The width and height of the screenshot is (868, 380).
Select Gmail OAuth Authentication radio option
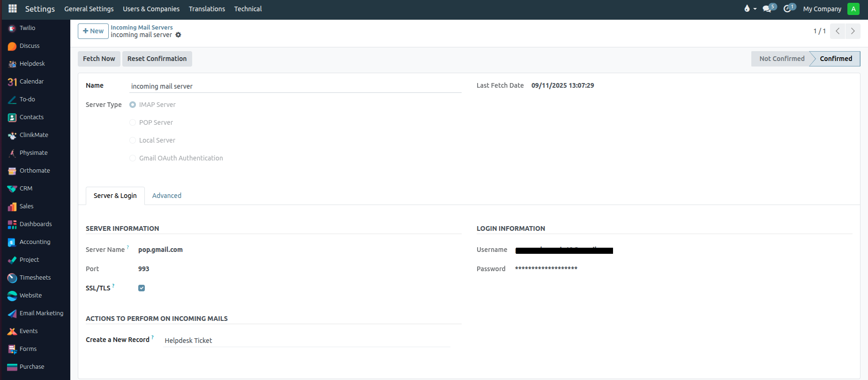click(x=133, y=158)
